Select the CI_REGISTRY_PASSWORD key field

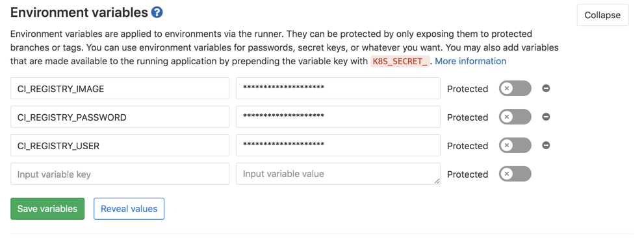tap(120, 117)
